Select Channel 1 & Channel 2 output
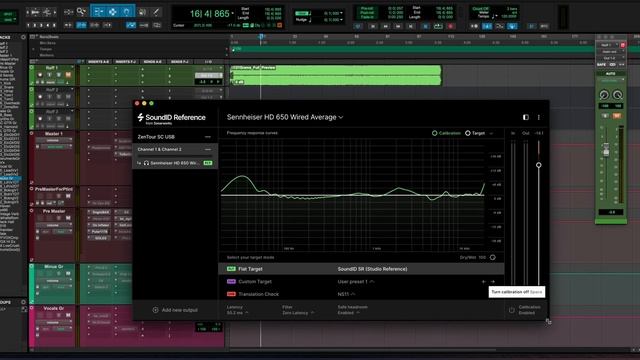The height and width of the screenshot is (360, 640). pyautogui.click(x=175, y=149)
